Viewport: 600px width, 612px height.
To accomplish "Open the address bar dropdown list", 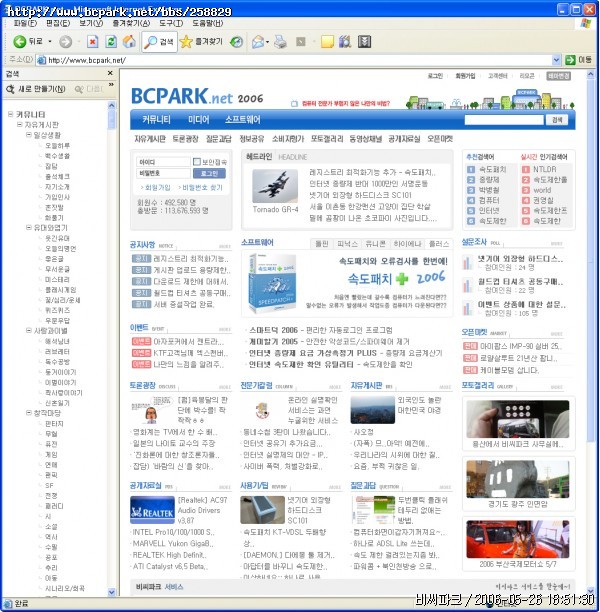I will click(556, 60).
